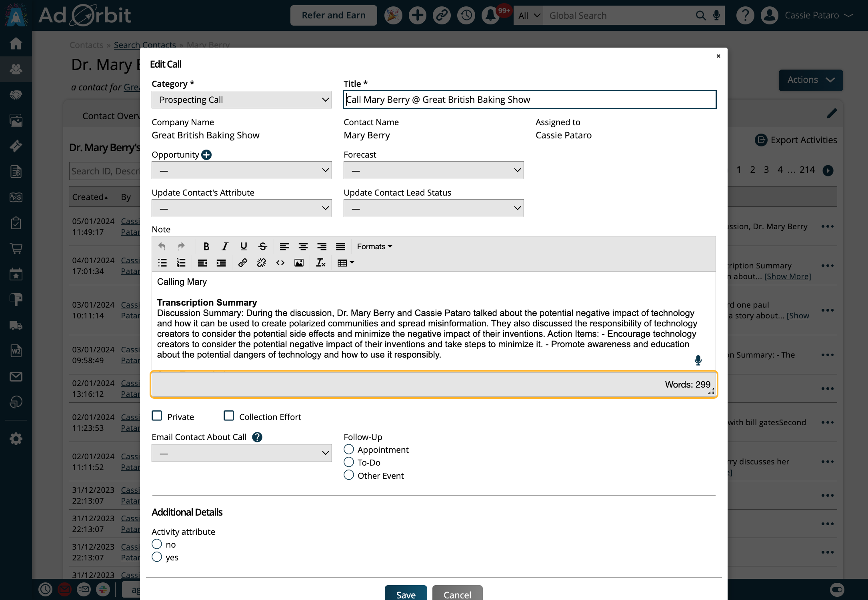Select To-Do follow-up option

coord(349,462)
